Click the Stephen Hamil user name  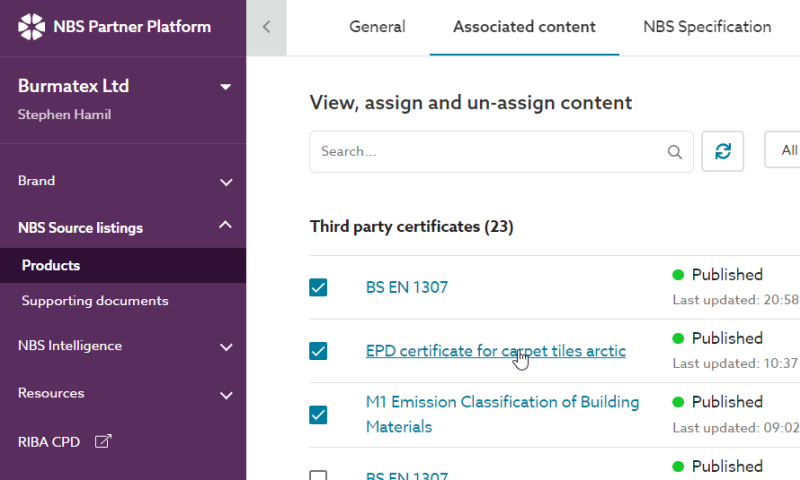point(64,114)
